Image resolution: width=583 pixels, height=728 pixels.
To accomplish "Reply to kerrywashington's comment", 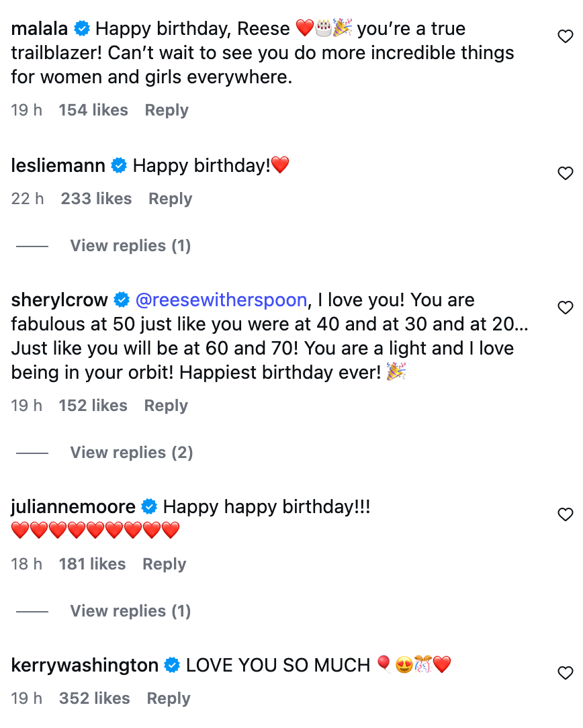I will [x=169, y=698].
